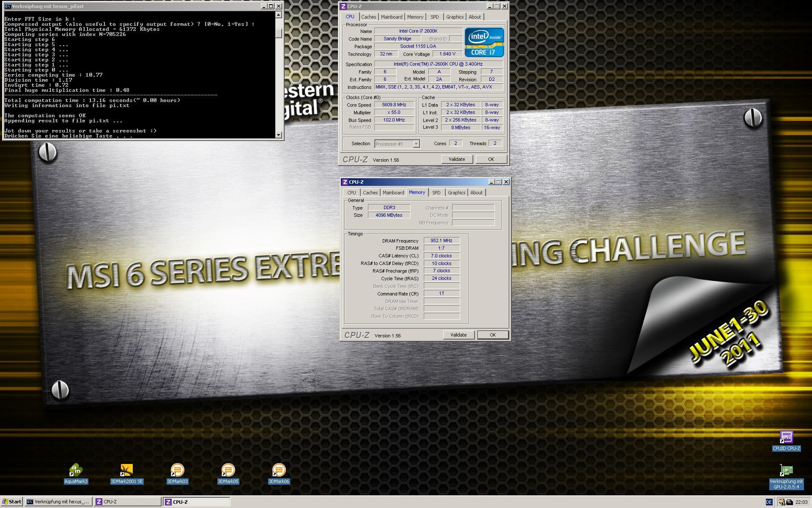812x508 pixels.
Task: Open Graphics tab in lower CPU-Z window
Action: (456, 193)
